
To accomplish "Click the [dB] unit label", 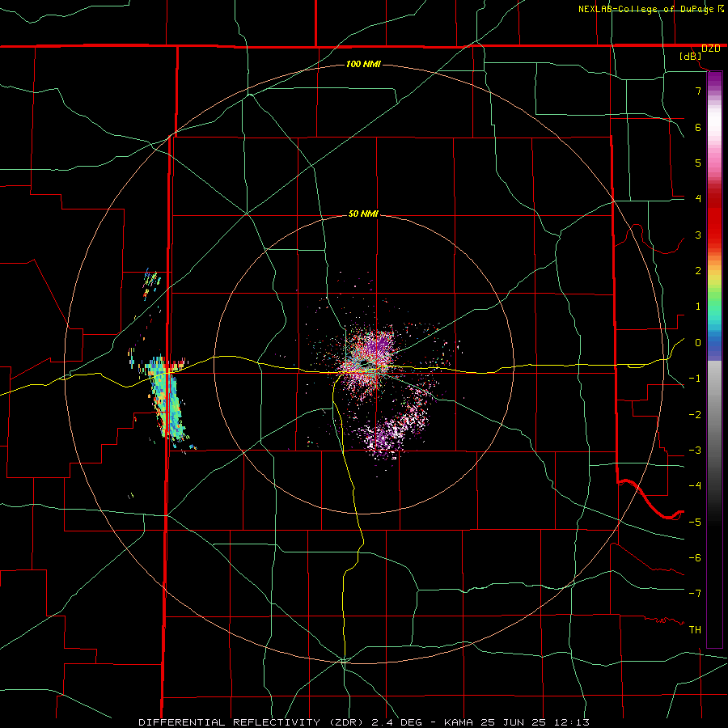I will pyautogui.click(x=691, y=57).
